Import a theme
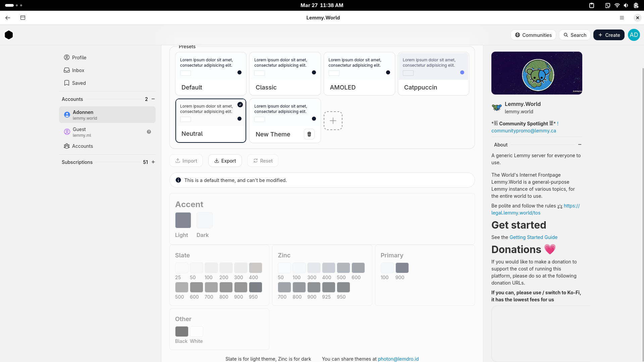 click(186, 161)
